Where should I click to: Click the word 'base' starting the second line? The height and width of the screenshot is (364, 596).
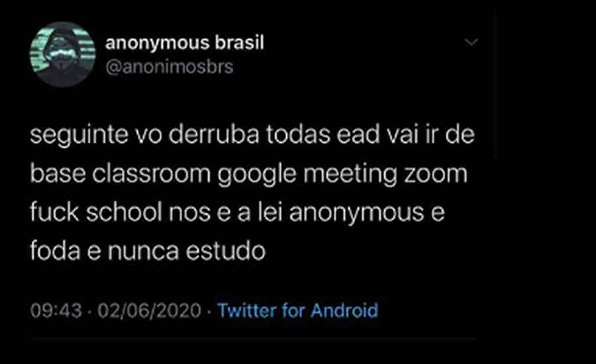click(58, 173)
